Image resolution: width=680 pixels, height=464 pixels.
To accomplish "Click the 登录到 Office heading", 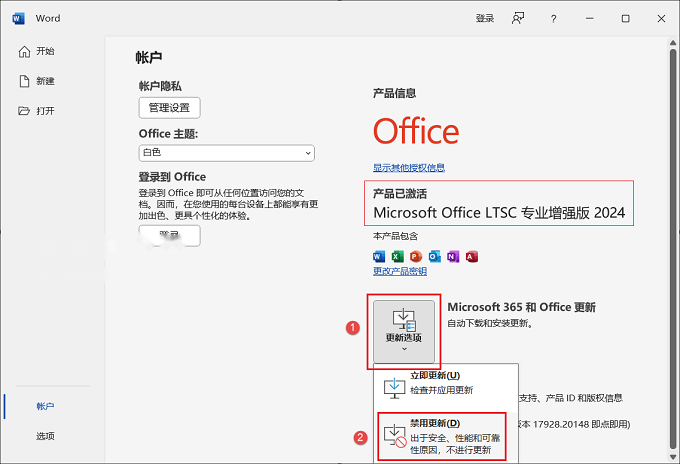I will pyautogui.click(x=172, y=177).
